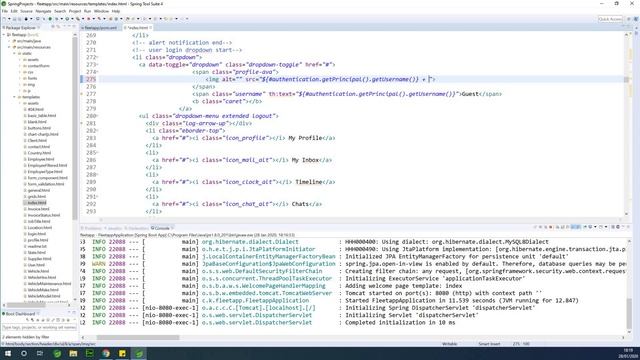Image resolution: width=640 pixels, height=360 pixels.
Task: Close the index.html editor tab
Action: 151,28
